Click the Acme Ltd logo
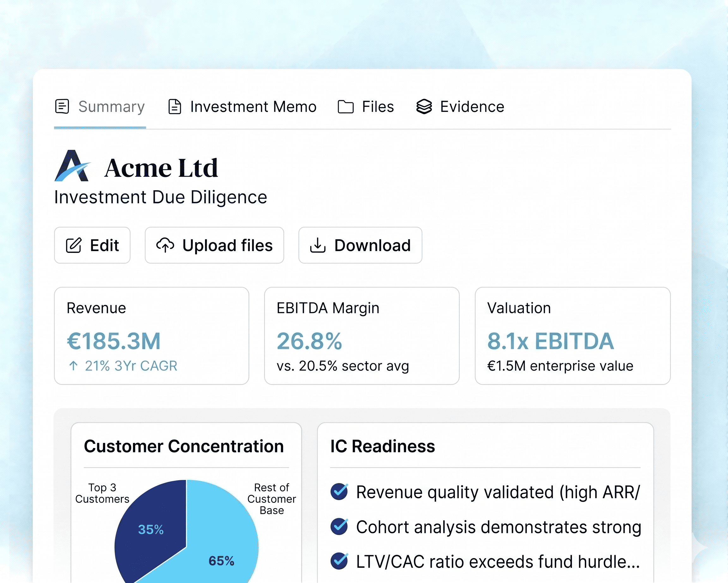This screenshot has height=583, width=728. pos(72,167)
